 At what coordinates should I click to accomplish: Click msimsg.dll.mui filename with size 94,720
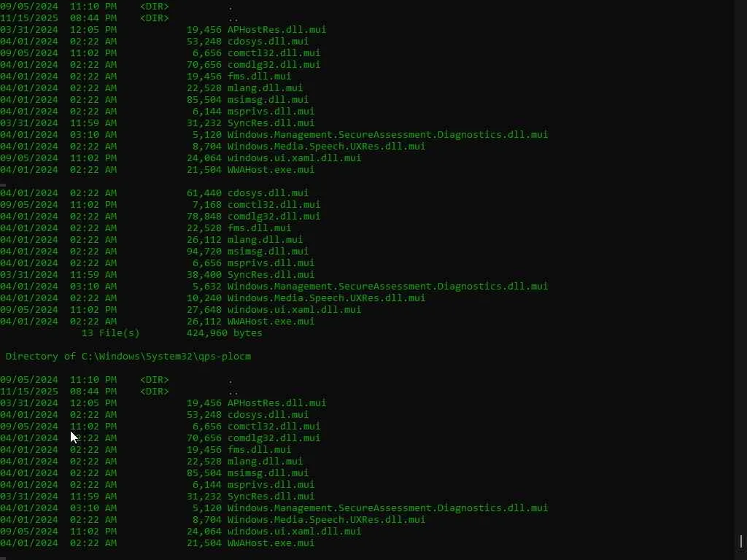(x=268, y=252)
